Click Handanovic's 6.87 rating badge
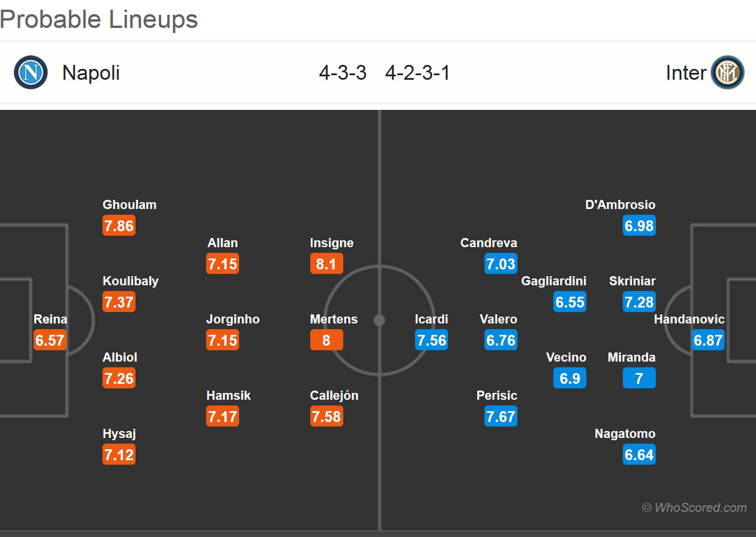 708,341
